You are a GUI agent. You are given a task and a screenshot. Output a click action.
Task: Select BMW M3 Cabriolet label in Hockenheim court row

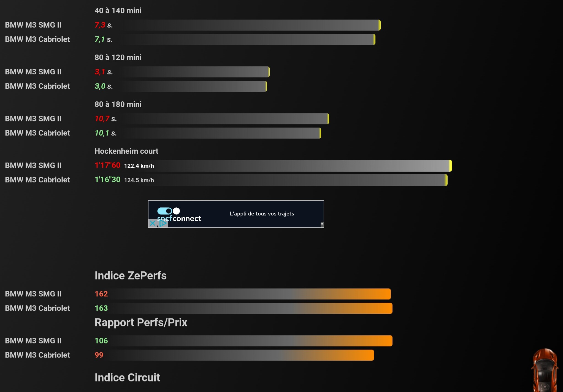(37, 180)
